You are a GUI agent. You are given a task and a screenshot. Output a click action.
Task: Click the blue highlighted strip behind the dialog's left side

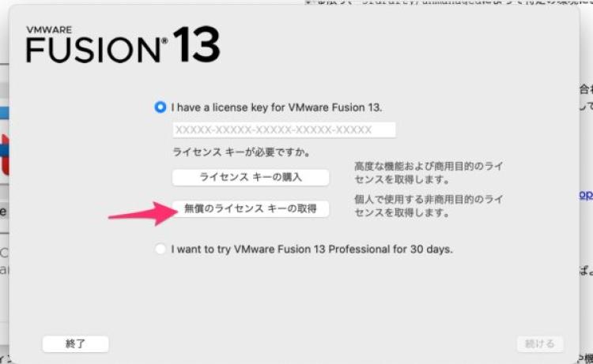pyautogui.click(x=4, y=113)
